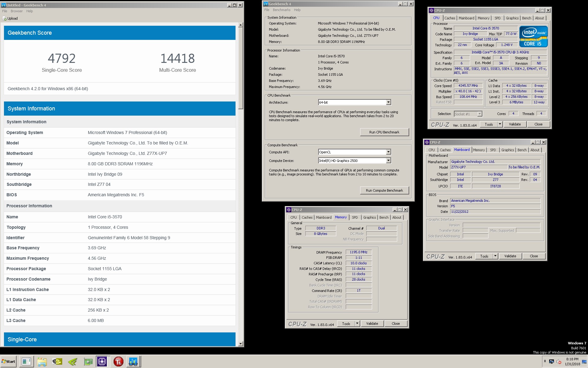
Task: Click scroll up arrow in Geekbench results
Action: tap(241, 25)
